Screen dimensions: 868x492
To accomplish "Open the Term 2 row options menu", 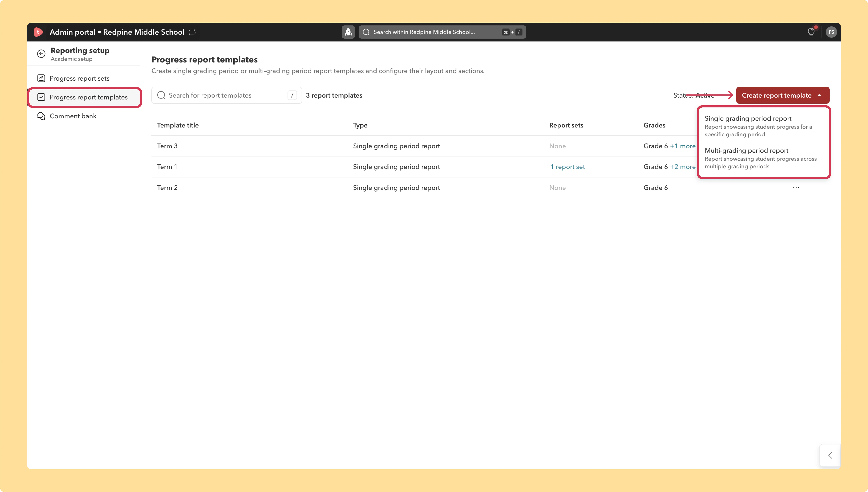I will 796,188.
